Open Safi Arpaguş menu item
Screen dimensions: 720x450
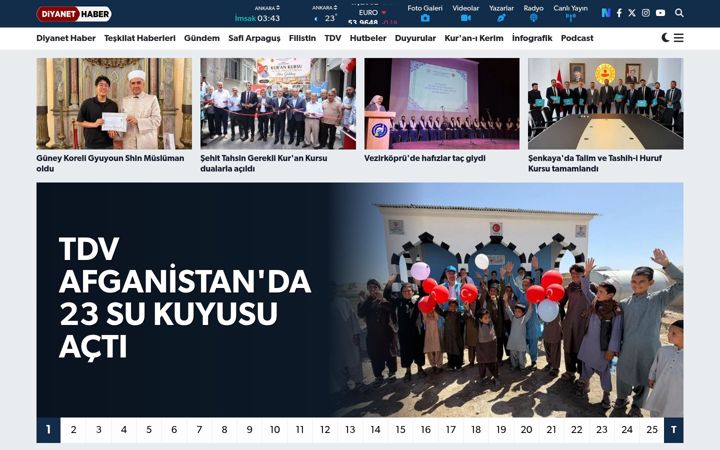coord(254,38)
